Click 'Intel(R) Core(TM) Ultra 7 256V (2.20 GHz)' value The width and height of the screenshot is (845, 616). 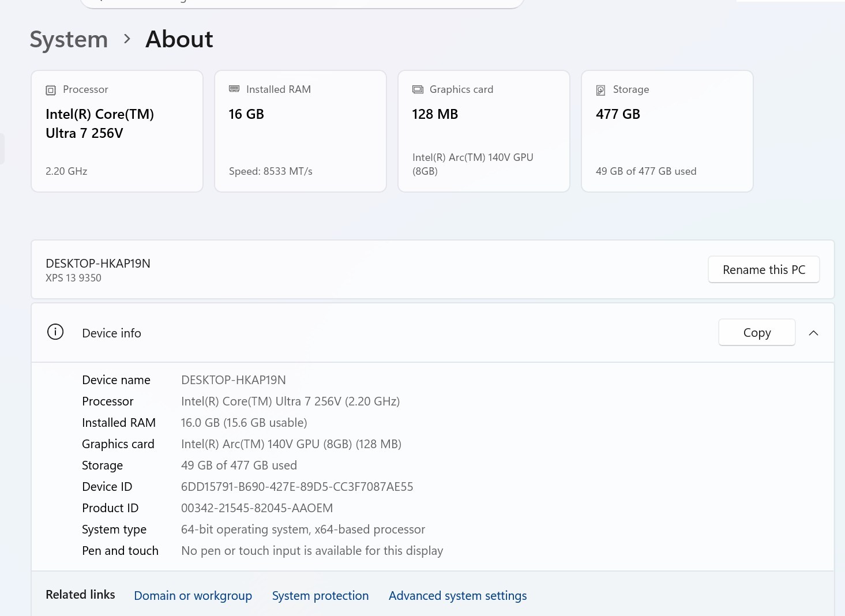point(291,401)
